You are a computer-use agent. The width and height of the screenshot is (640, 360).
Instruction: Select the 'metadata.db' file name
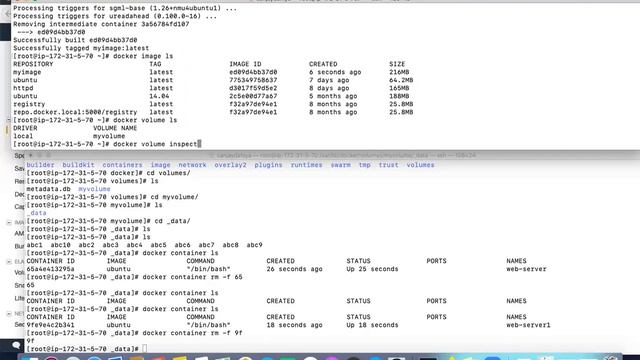coord(49,189)
